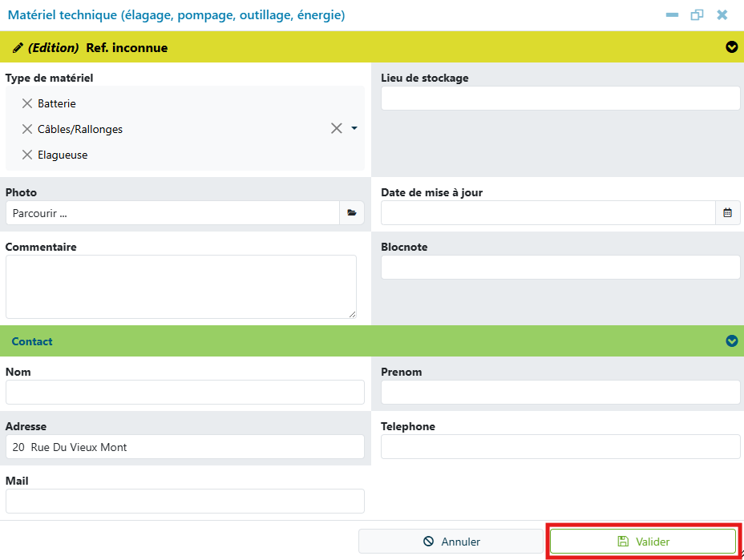The width and height of the screenshot is (744, 560).
Task: Restore the dialog window size
Action: pos(697,15)
